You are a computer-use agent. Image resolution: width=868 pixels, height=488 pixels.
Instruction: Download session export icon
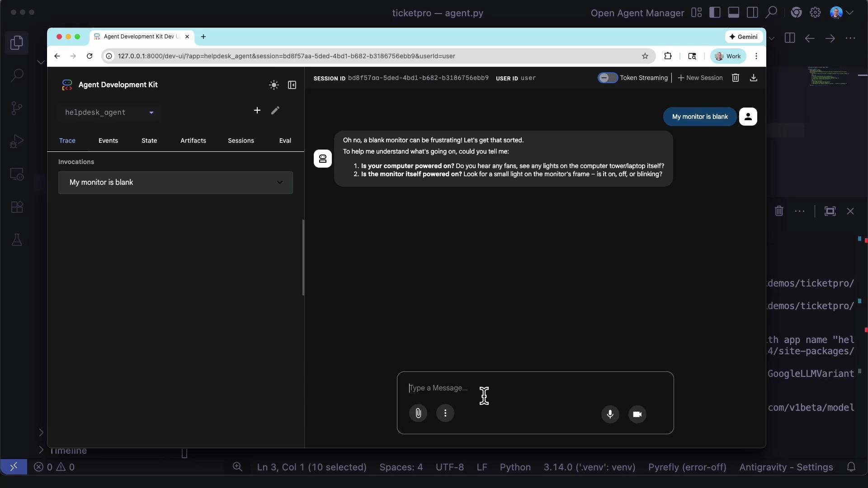tap(754, 78)
